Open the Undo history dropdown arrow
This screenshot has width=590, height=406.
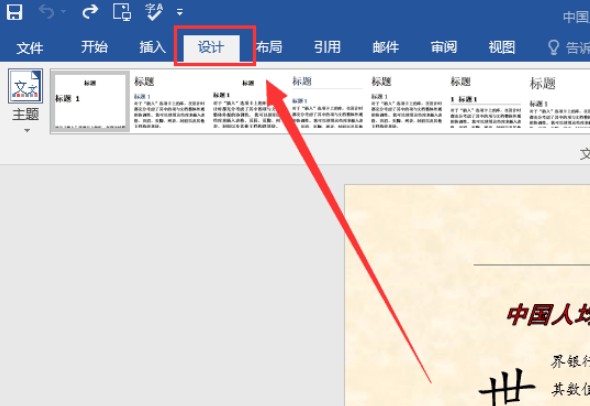[x=64, y=12]
